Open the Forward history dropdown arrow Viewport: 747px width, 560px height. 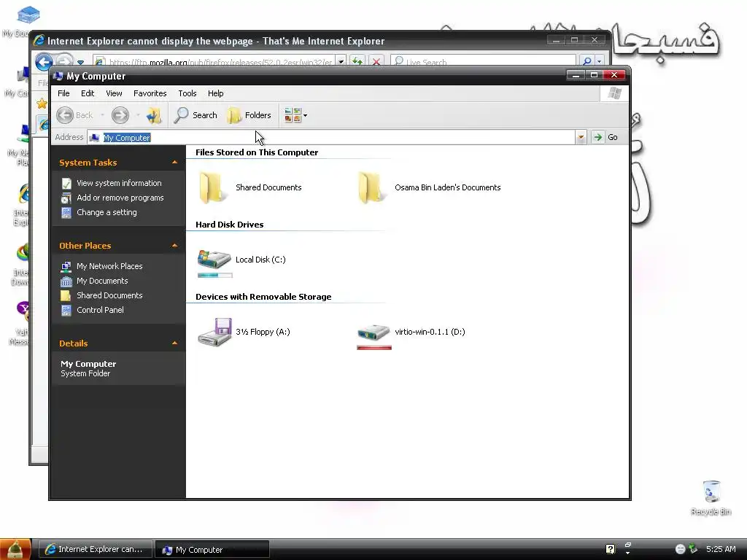(138, 115)
